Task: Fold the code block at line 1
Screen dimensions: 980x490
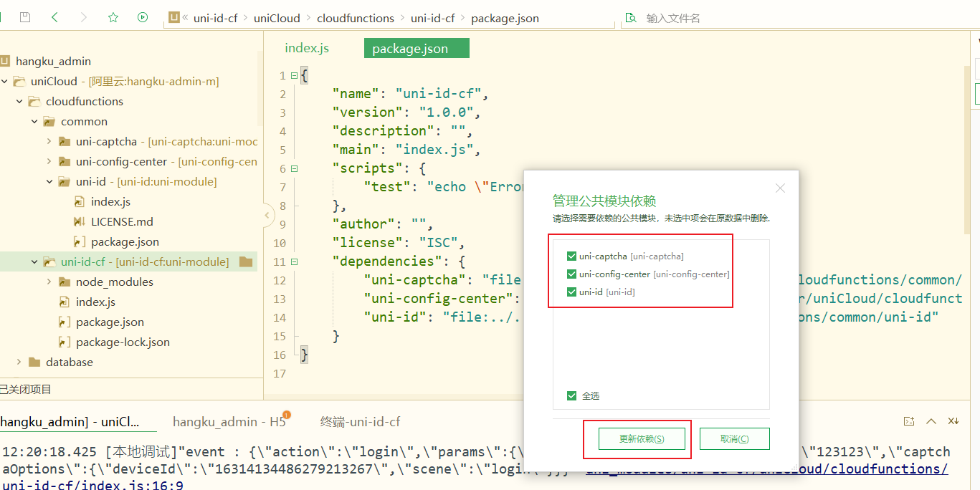Action: [x=294, y=75]
